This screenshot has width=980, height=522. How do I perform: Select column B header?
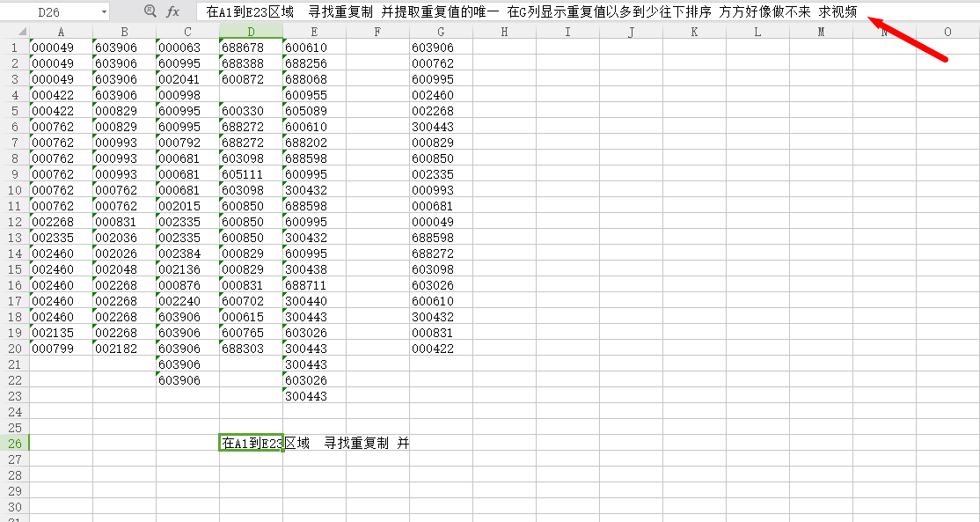coord(124,32)
